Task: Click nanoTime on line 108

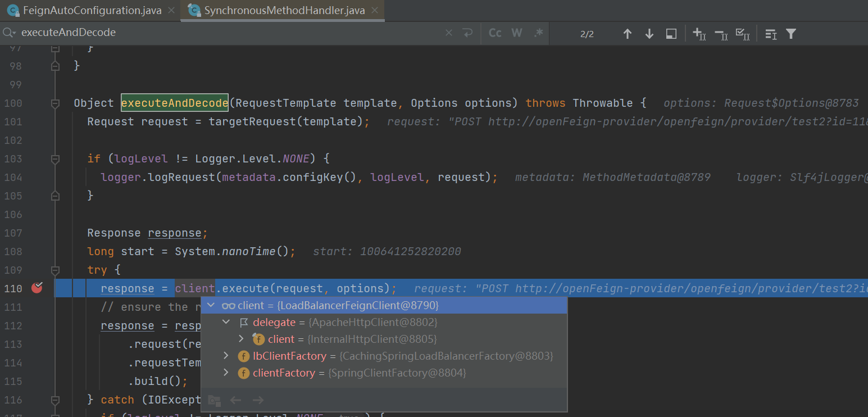Action: pos(249,251)
